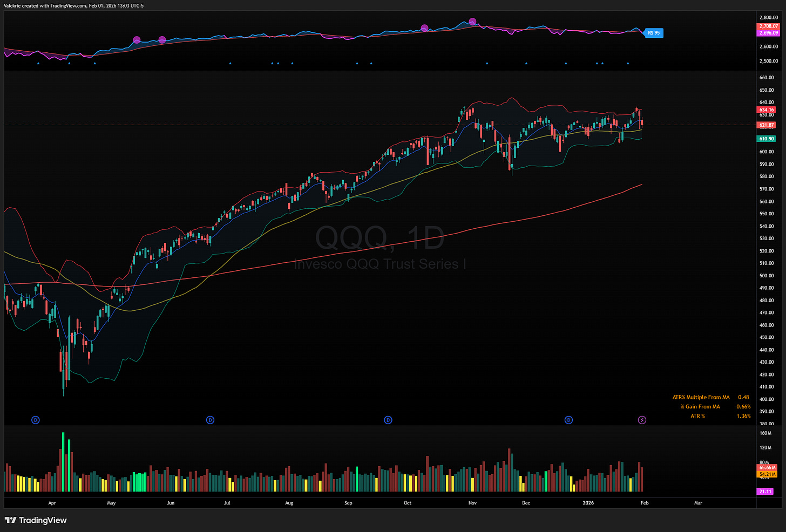This screenshot has width=786, height=532.
Task: Click the 65.65M volume label
Action: [768, 468]
